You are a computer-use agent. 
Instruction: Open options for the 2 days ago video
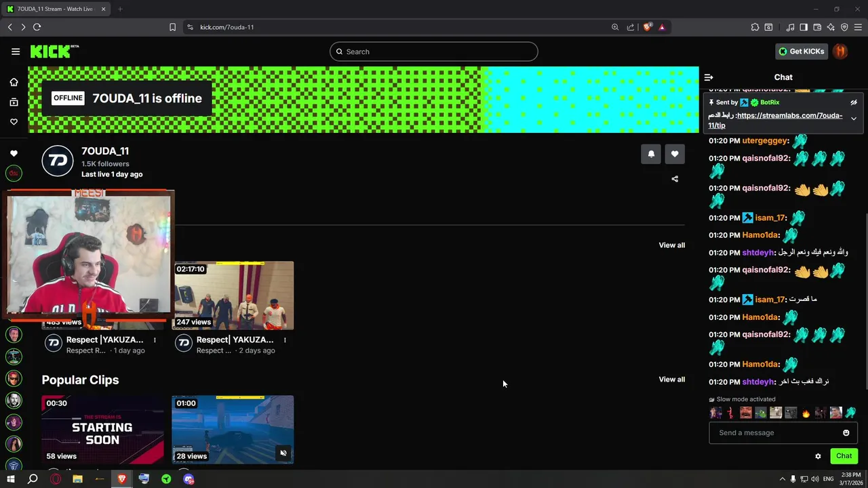click(285, 340)
